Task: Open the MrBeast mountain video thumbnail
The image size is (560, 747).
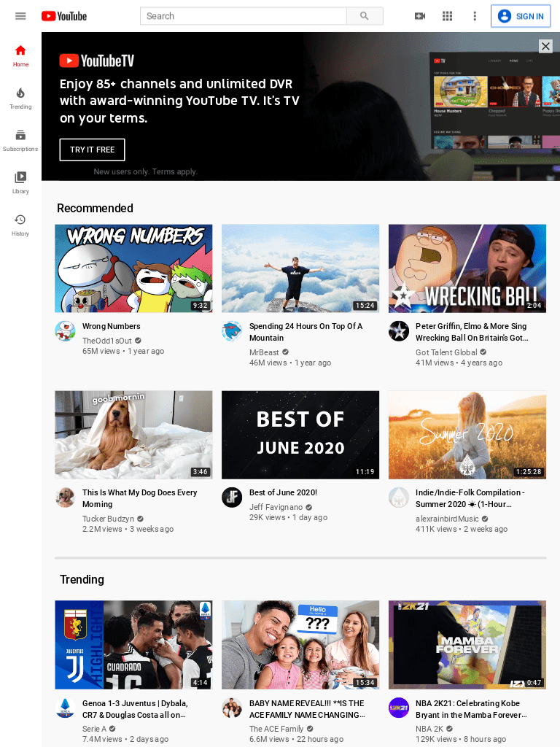Action: (300, 268)
